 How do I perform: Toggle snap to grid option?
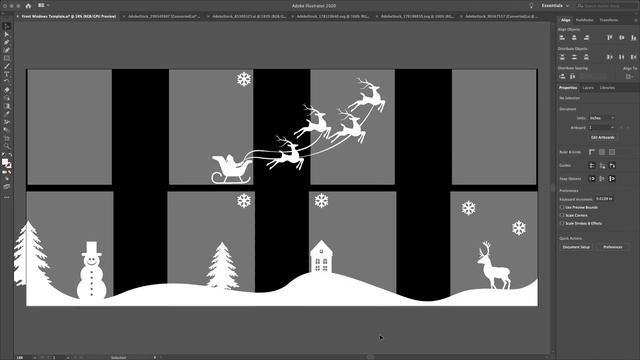pyautogui.click(x=612, y=178)
